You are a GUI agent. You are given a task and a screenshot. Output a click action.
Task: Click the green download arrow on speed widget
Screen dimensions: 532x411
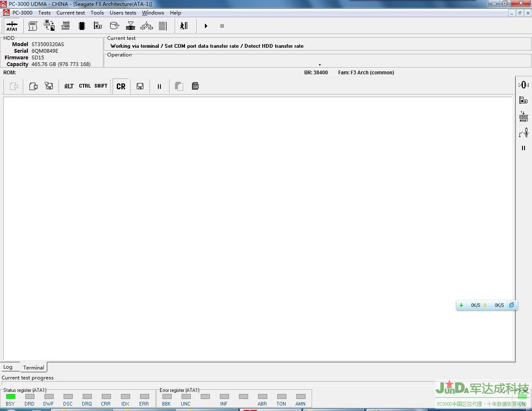pyautogui.click(x=461, y=305)
